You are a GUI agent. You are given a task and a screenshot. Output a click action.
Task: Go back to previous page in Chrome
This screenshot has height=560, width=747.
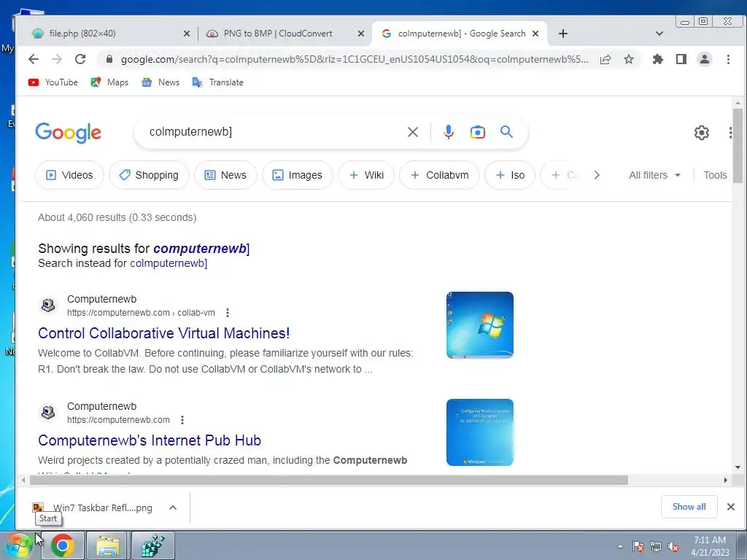(34, 59)
